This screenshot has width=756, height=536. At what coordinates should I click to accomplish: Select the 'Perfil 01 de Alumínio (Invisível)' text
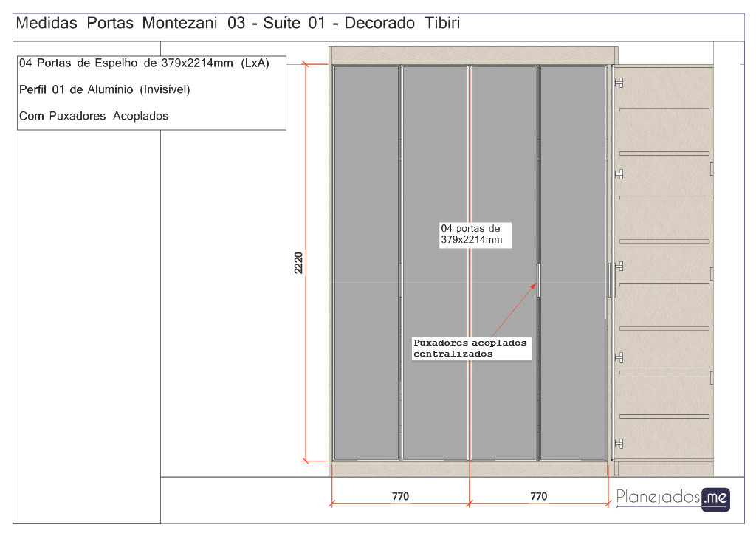[105, 89]
